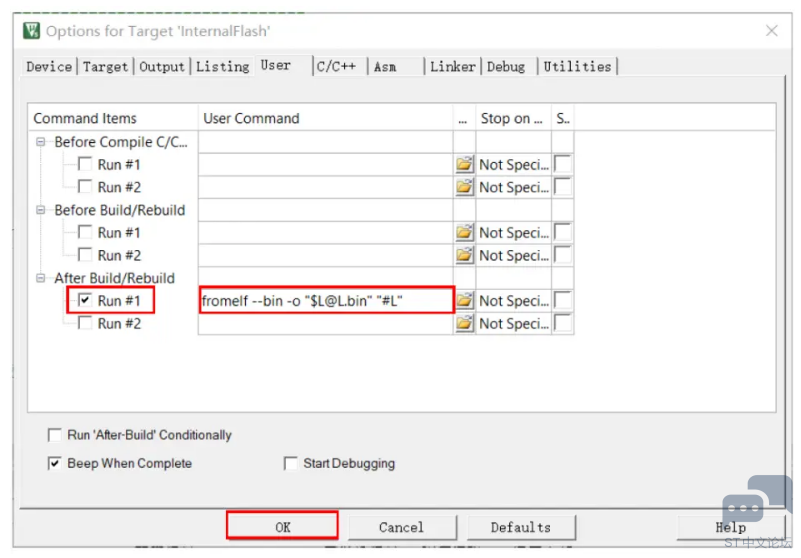801x558 pixels.
Task: Select the User tab
Action: point(282,65)
